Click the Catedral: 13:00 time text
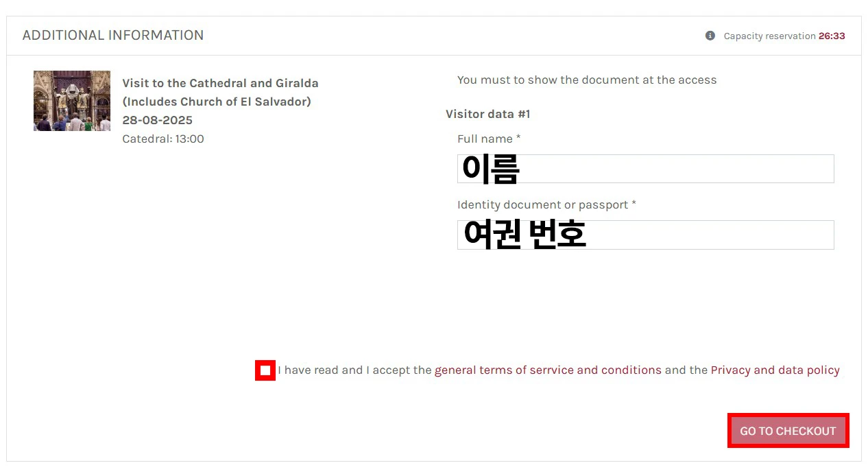 coord(163,139)
